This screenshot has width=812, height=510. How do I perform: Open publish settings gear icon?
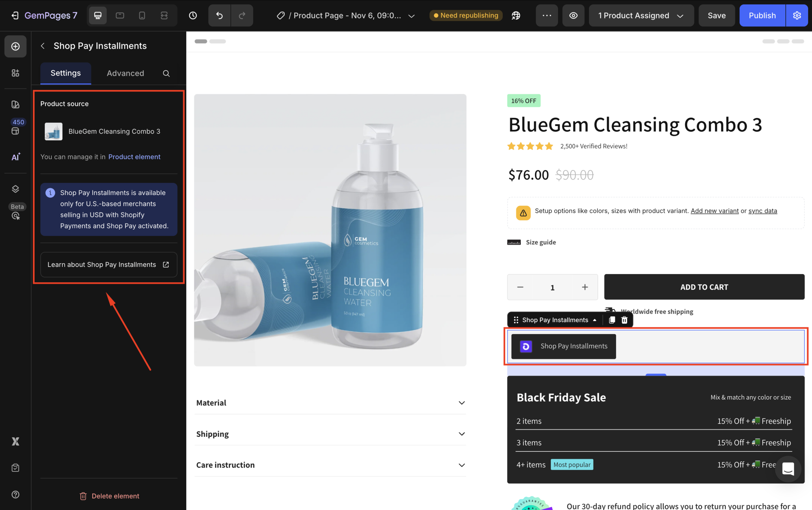797,16
